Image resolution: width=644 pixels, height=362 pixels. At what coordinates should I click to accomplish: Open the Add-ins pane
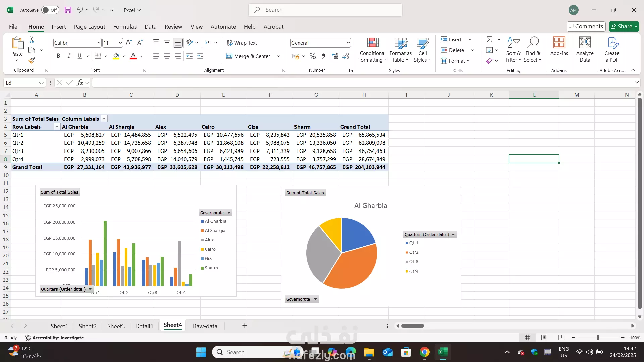tap(559, 47)
